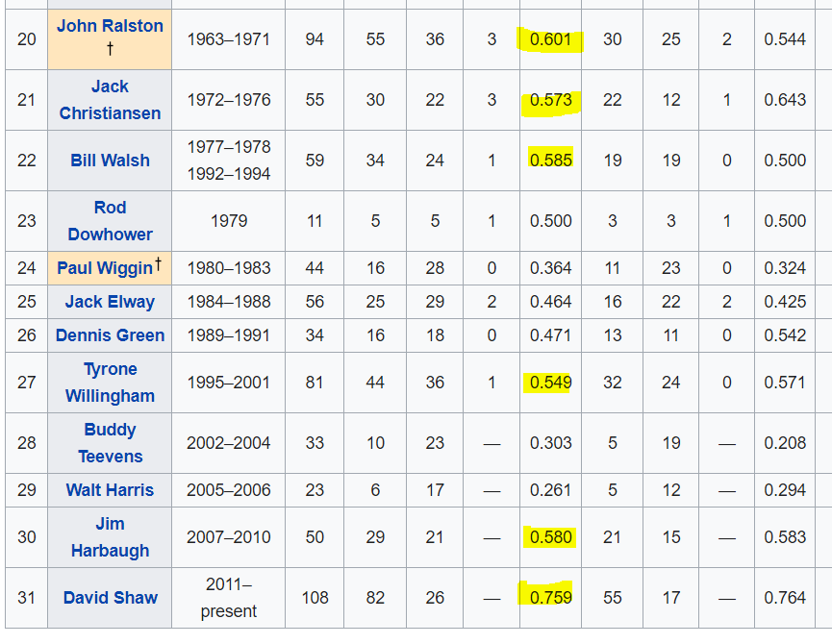The height and width of the screenshot is (644, 832).
Task: Click the Jack Christiansen coach link
Action: pyautogui.click(x=110, y=100)
